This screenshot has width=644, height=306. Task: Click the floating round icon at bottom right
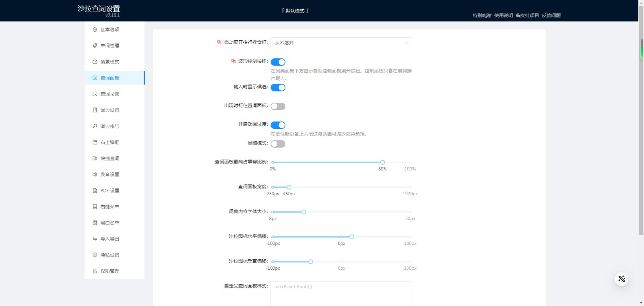point(621,279)
